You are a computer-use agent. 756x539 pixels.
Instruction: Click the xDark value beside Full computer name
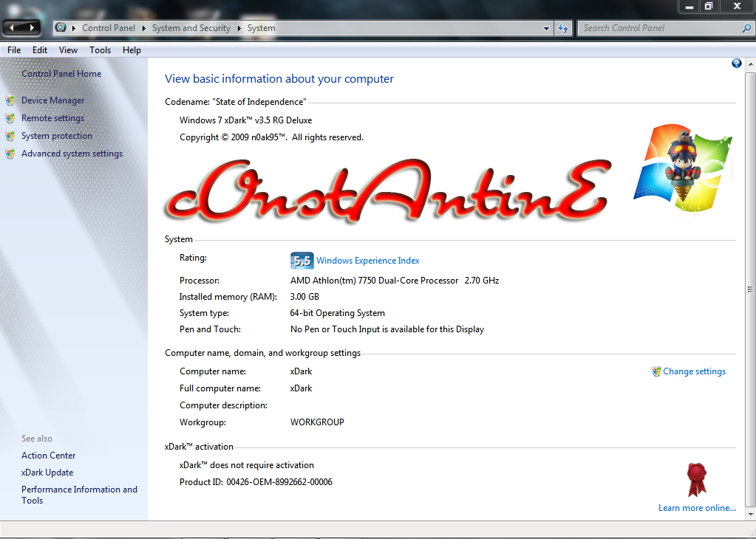coord(301,388)
